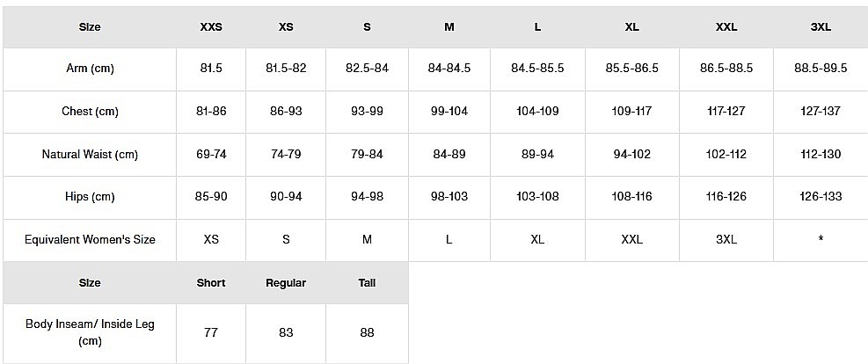Click the XXS size column header
The width and height of the screenshot is (868, 364).
(x=211, y=27)
